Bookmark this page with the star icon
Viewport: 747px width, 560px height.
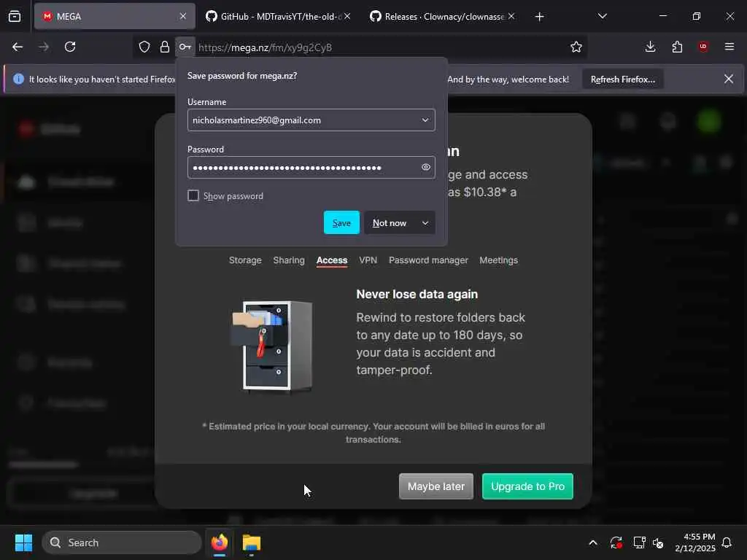tap(576, 47)
